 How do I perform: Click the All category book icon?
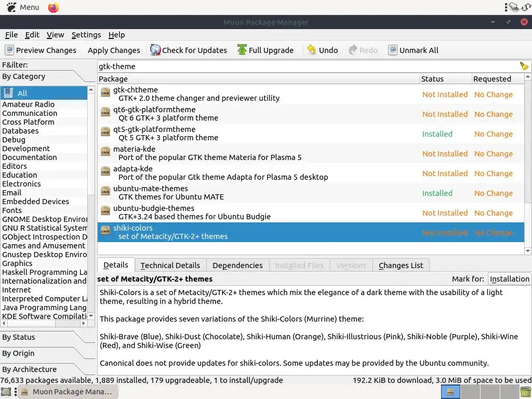click(9, 93)
